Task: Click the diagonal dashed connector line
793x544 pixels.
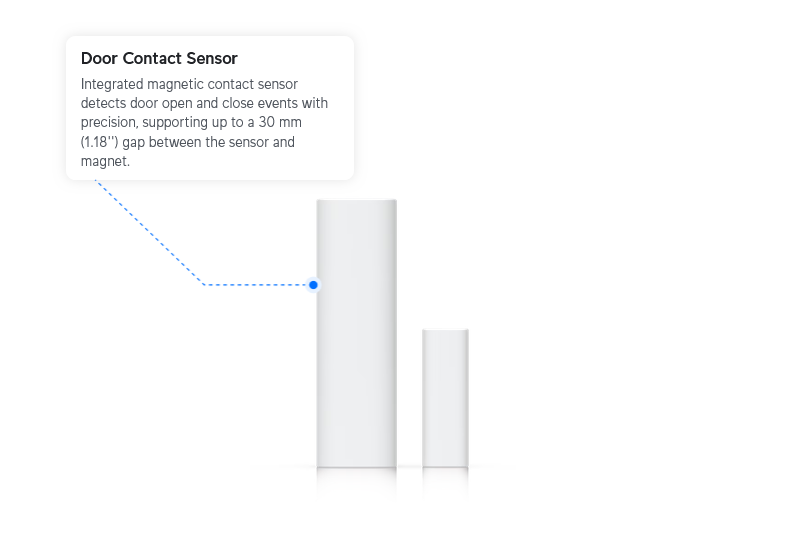Action: [149, 232]
